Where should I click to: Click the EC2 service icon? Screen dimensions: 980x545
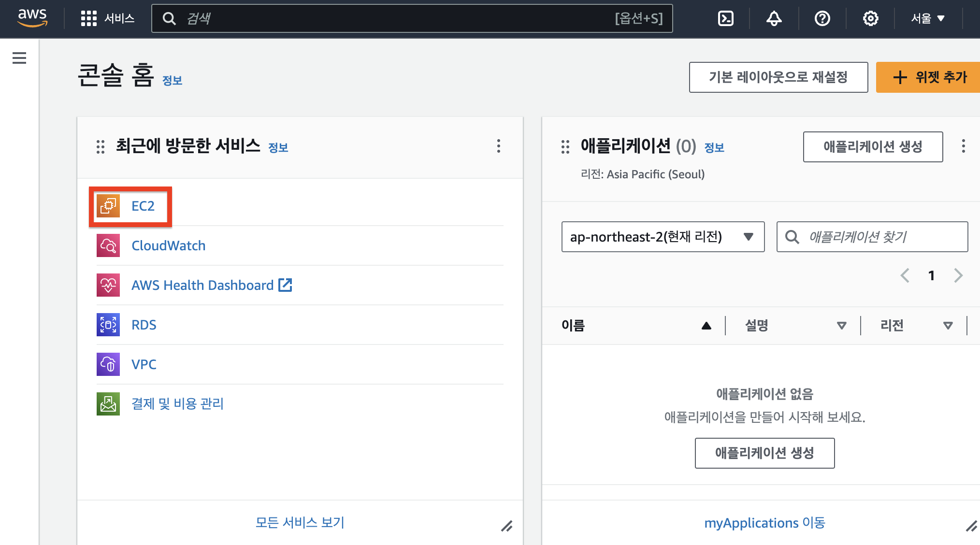click(108, 206)
